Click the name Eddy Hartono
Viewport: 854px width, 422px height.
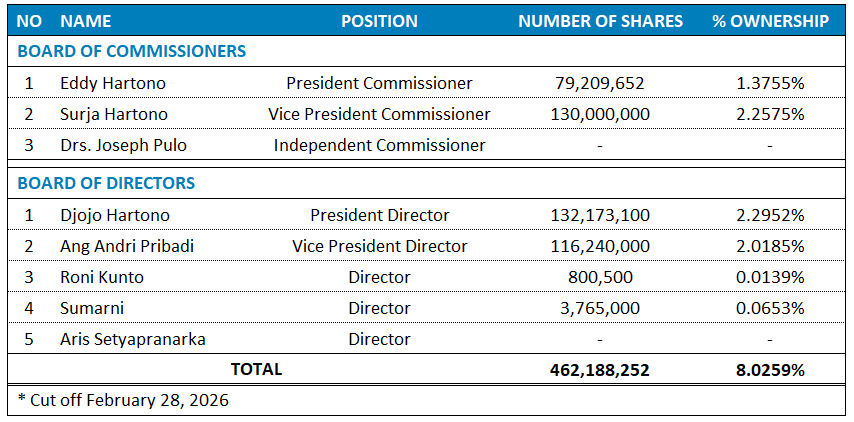(x=113, y=83)
